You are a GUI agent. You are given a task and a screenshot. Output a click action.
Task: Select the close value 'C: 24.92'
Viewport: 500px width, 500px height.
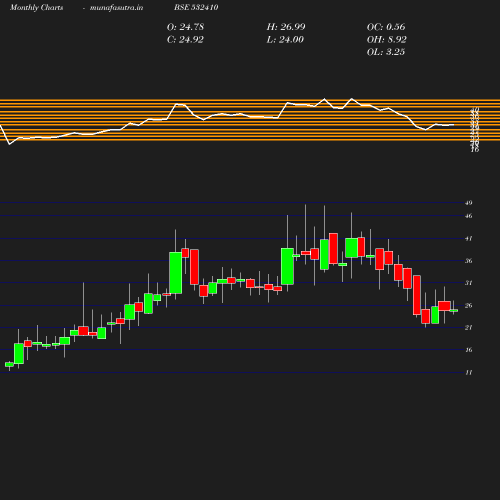185,40
